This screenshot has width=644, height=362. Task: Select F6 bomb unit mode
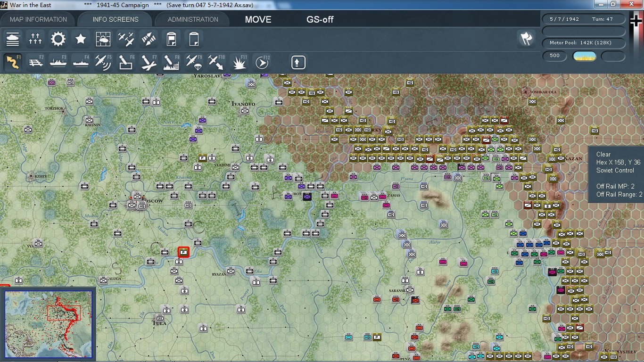126,62
